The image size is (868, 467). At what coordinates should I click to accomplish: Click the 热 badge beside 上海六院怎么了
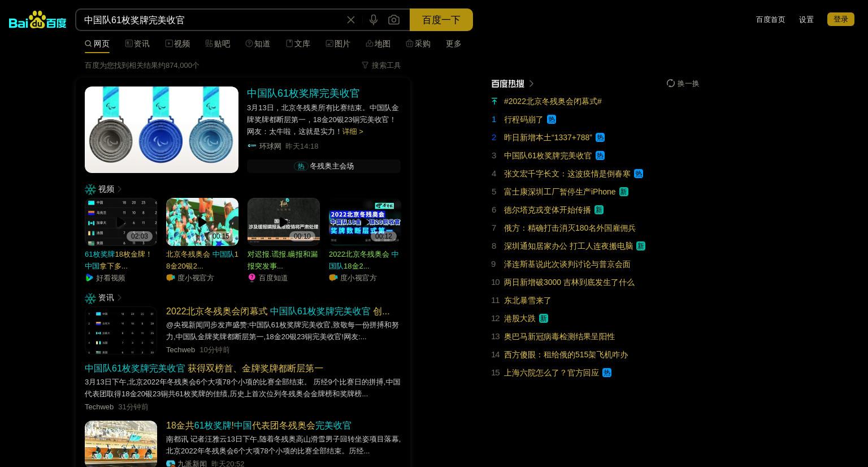click(607, 373)
